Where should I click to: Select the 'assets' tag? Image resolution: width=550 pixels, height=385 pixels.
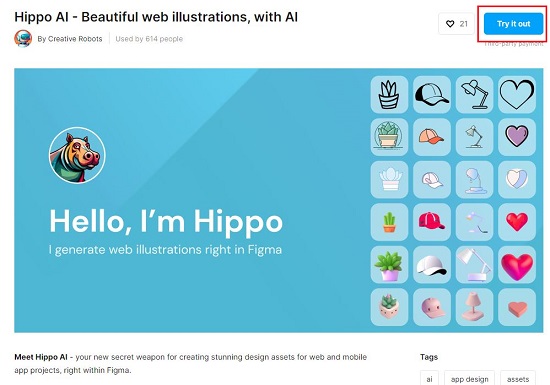click(x=518, y=379)
